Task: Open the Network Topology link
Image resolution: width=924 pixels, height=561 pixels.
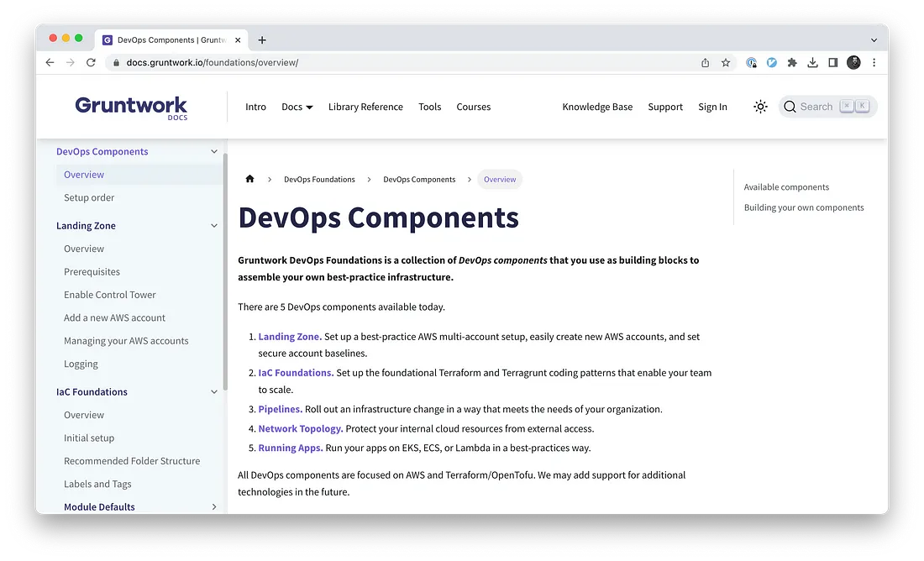Action: 301,428
